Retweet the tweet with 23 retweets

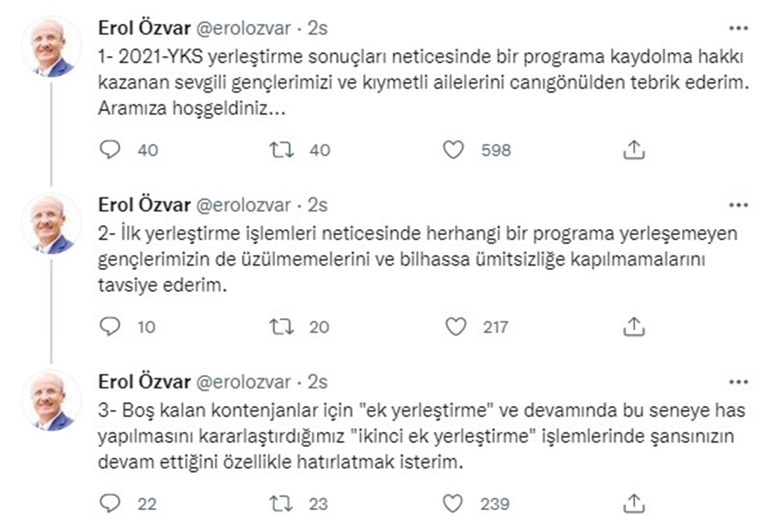pyautogui.click(x=281, y=504)
